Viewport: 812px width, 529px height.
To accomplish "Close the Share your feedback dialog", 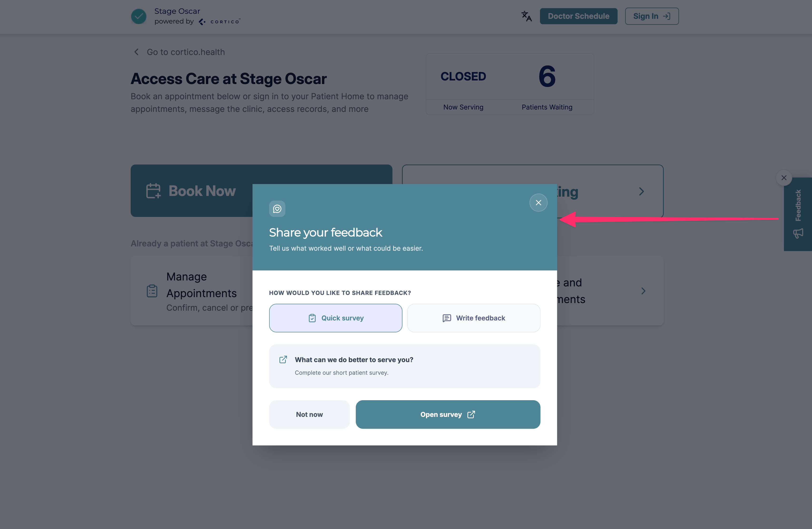I will pyautogui.click(x=538, y=203).
